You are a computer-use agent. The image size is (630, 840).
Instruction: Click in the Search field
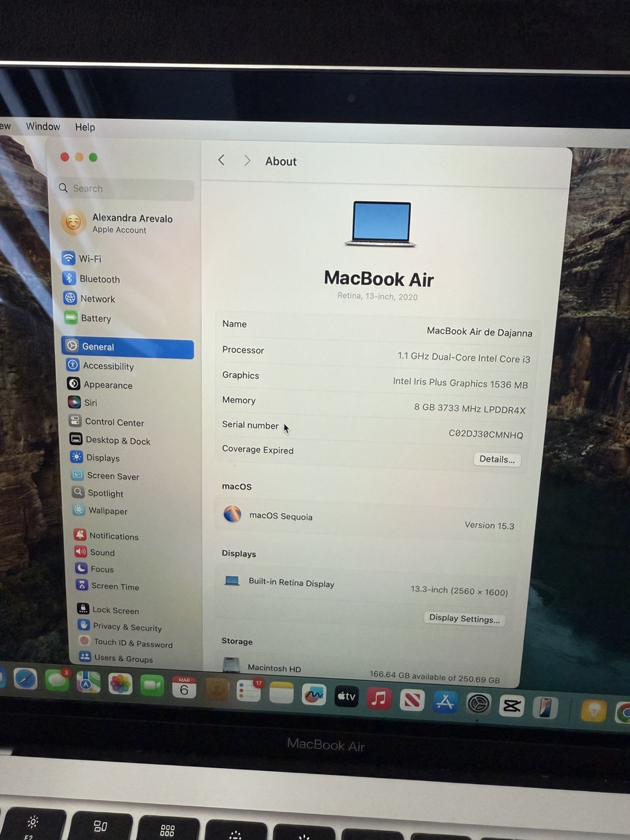[x=125, y=188]
